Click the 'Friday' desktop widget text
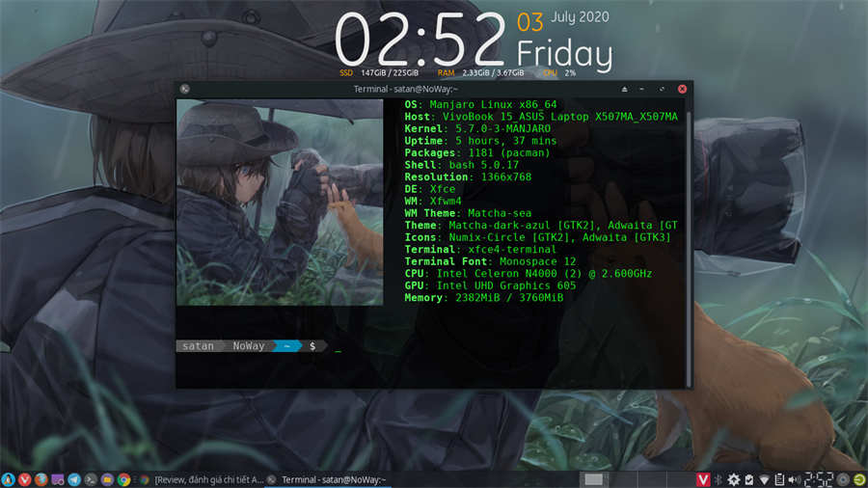The width and height of the screenshot is (868, 488). pyautogui.click(x=564, y=55)
